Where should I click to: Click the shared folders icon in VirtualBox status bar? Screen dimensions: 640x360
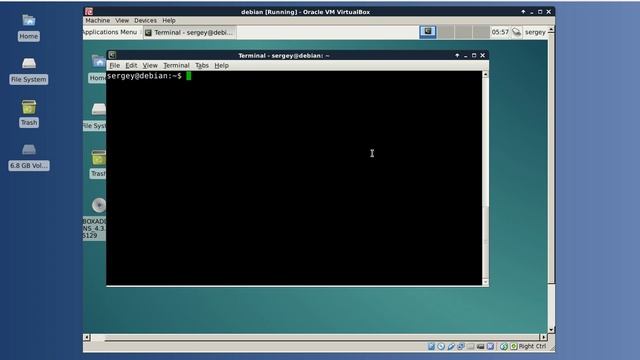[471, 347]
